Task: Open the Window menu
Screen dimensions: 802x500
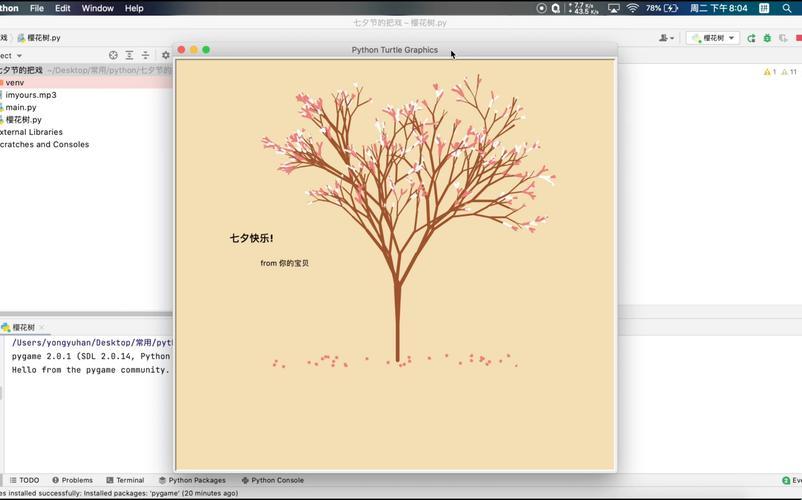Action: coord(97,8)
